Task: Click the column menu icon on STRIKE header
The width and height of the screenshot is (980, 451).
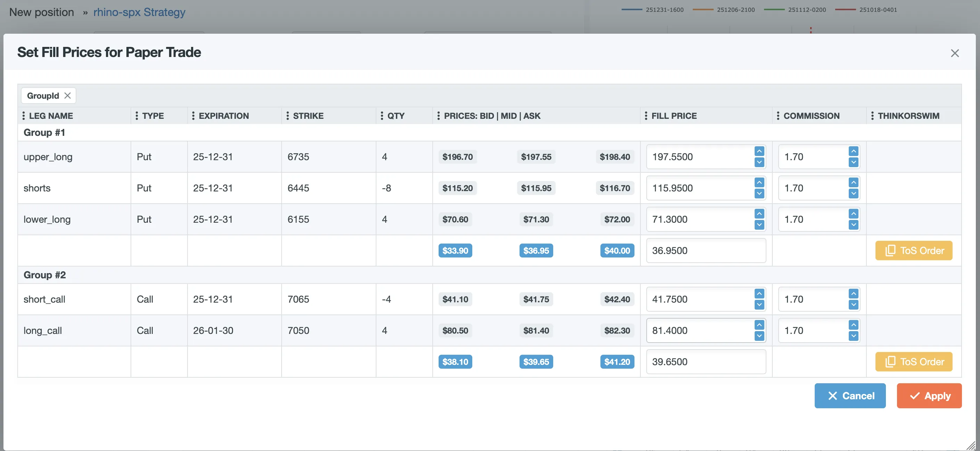Action: [288, 116]
